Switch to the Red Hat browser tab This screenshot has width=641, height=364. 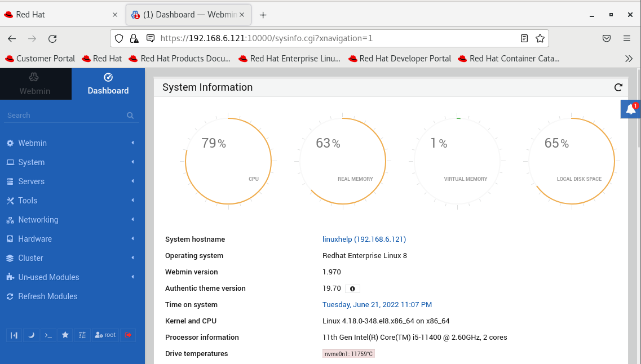tap(61, 15)
